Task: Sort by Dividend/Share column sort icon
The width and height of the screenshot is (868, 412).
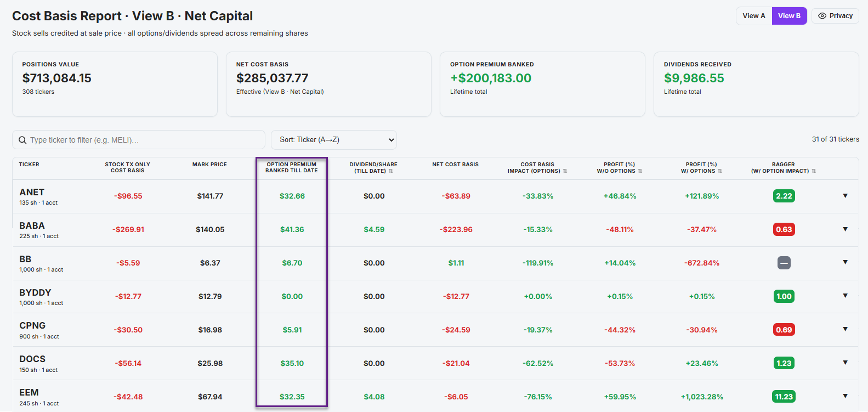Action: 391,171
